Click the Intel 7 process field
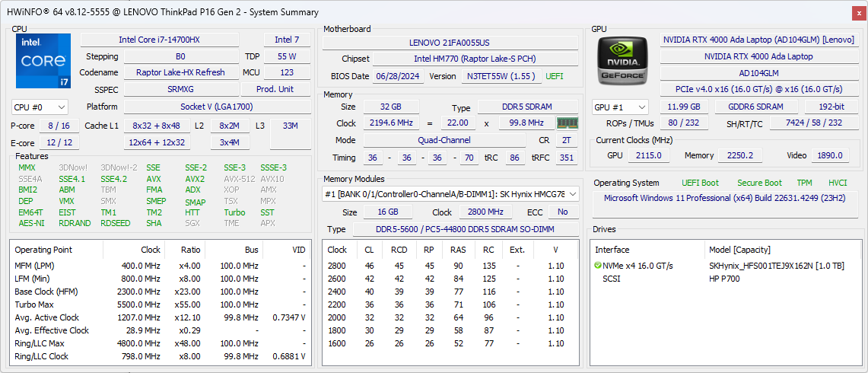Screen dimensions: 868x373 (x=287, y=40)
